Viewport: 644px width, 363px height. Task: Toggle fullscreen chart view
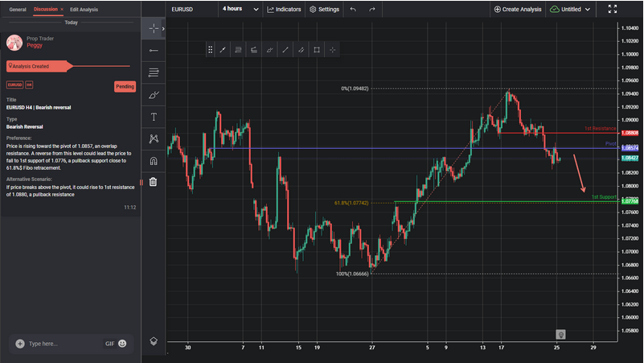coord(613,9)
